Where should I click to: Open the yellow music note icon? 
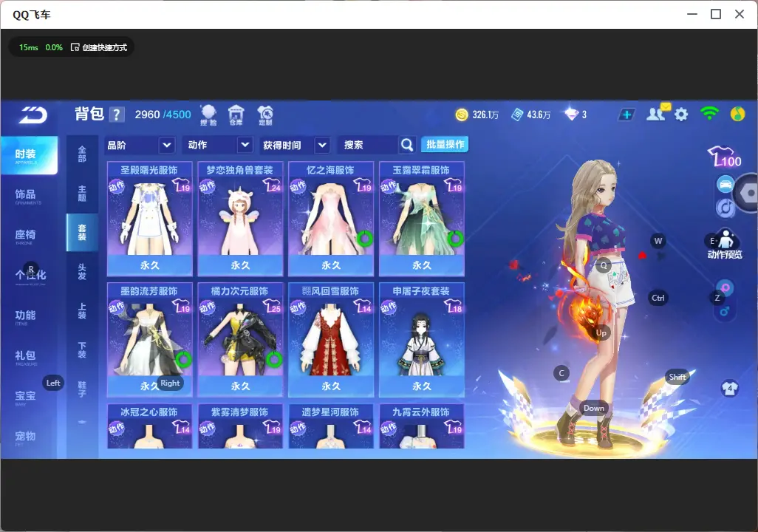pyautogui.click(x=737, y=114)
